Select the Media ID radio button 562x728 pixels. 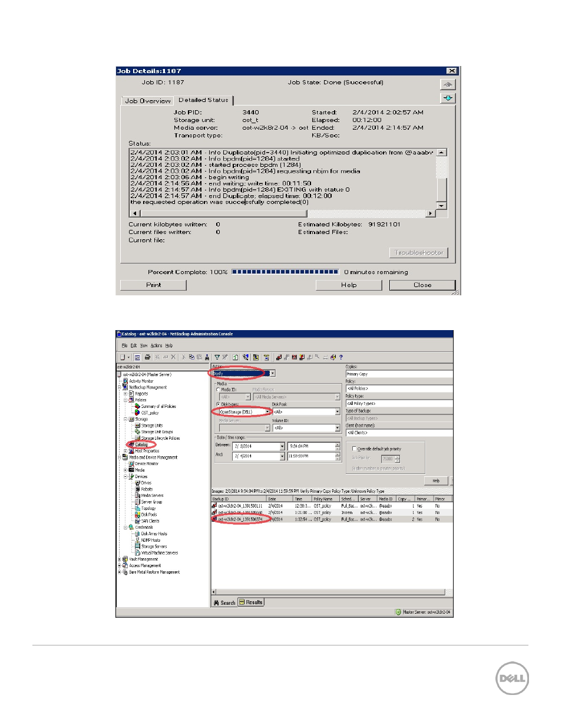pos(219,390)
